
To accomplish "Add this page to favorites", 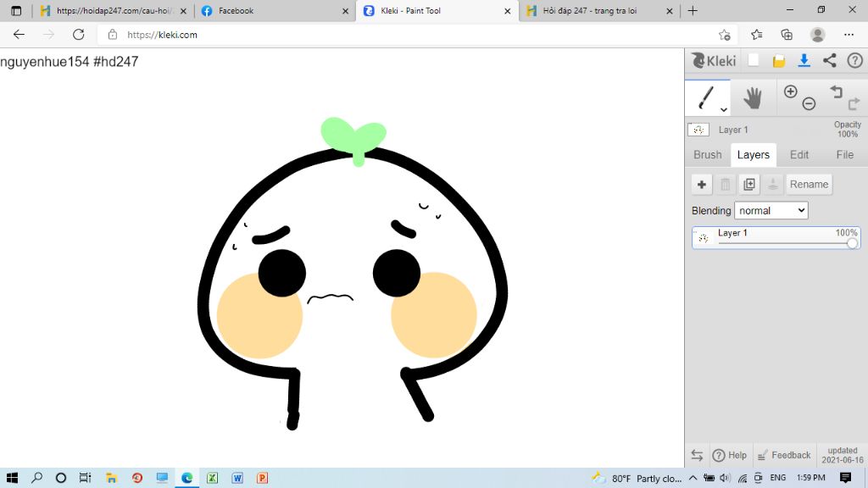I will (725, 35).
